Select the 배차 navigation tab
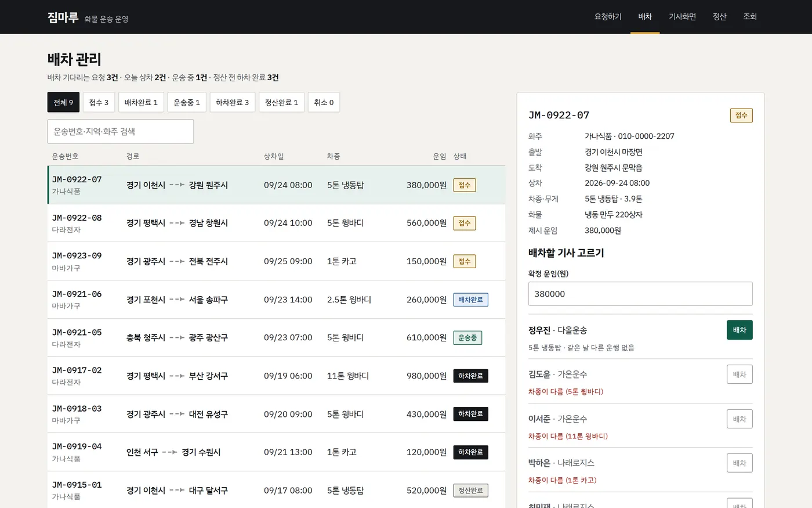The height and width of the screenshot is (508, 812). [x=645, y=16]
